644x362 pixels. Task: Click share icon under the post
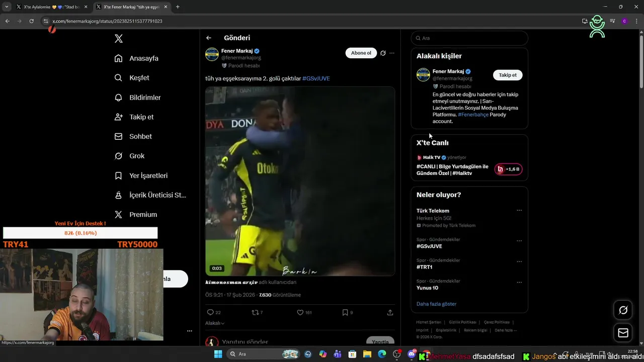click(x=390, y=312)
